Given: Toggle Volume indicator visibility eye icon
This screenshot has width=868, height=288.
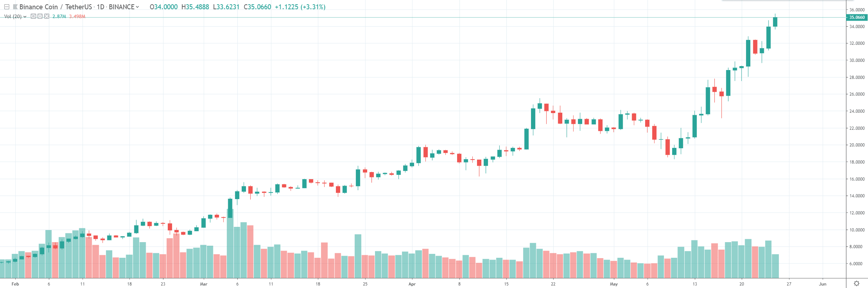Looking at the screenshot, I should tap(33, 16).
